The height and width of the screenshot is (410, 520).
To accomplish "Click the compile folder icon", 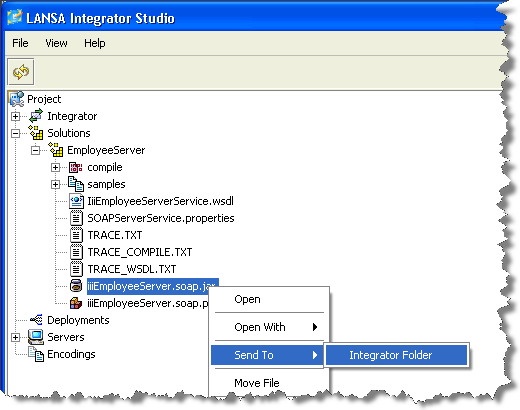I will (76, 167).
